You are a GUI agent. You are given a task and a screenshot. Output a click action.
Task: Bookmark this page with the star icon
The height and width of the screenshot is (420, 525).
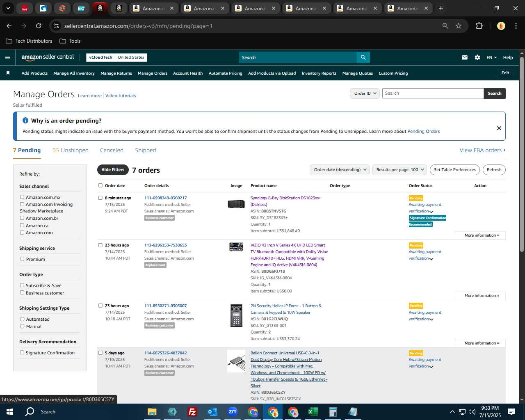[459, 26]
